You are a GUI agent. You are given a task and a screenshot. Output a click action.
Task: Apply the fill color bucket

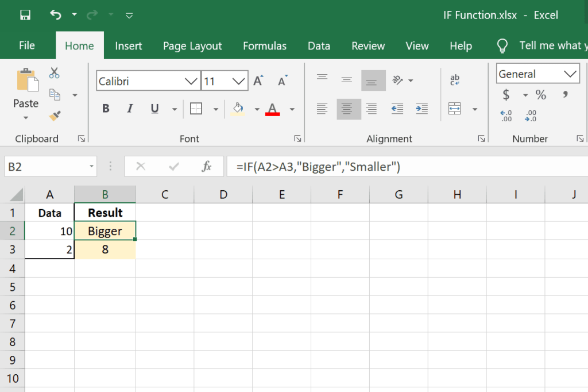tap(238, 109)
